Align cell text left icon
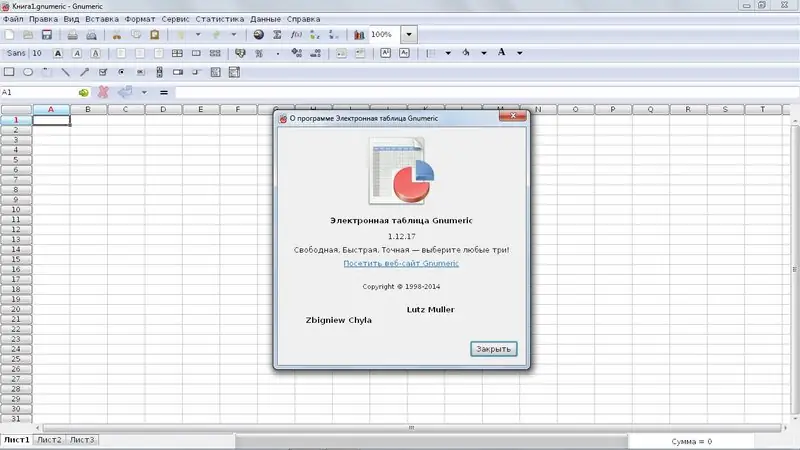Screen dimensions: 800x450 click(x=121, y=53)
